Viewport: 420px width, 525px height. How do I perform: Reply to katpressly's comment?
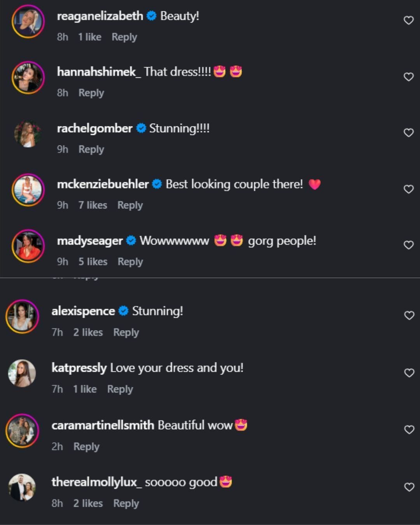pyautogui.click(x=120, y=389)
